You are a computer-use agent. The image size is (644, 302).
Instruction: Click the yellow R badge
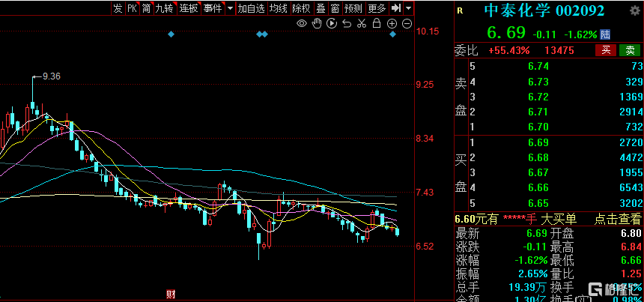pos(460,11)
